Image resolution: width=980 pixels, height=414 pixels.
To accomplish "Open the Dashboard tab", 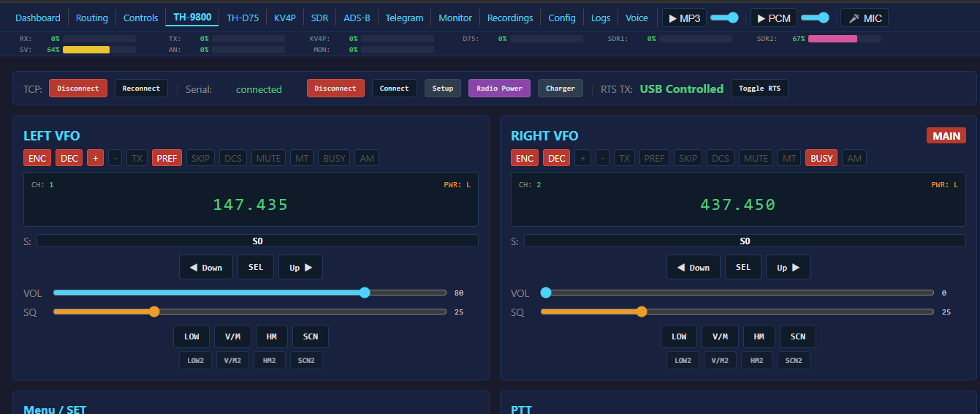I will click(x=38, y=18).
